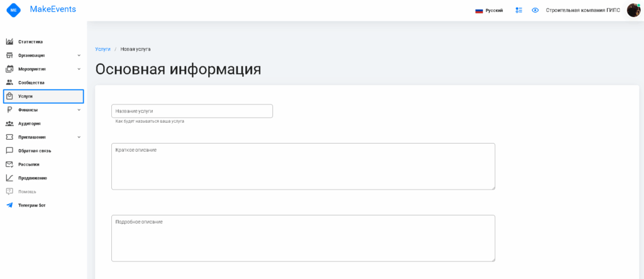This screenshot has height=279, width=644.
Task: Open the checklist icon in header
Action: click(519, 10)
